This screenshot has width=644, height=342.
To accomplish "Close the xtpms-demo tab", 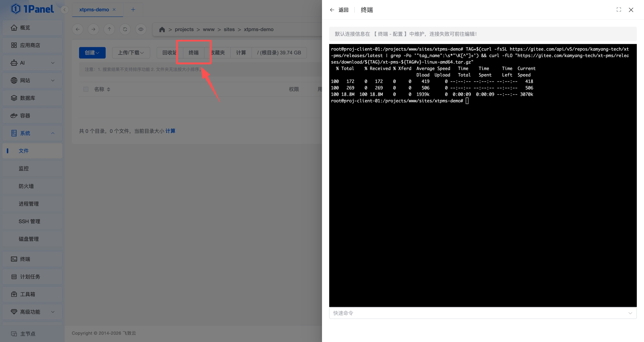I will (x=114, y=9).
